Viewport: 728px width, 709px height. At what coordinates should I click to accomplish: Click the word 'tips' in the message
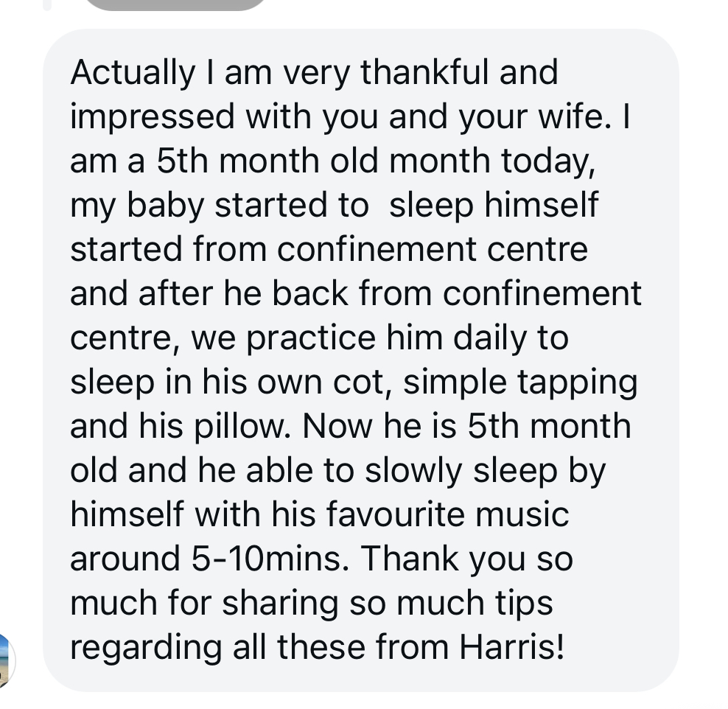pos(524,604)
